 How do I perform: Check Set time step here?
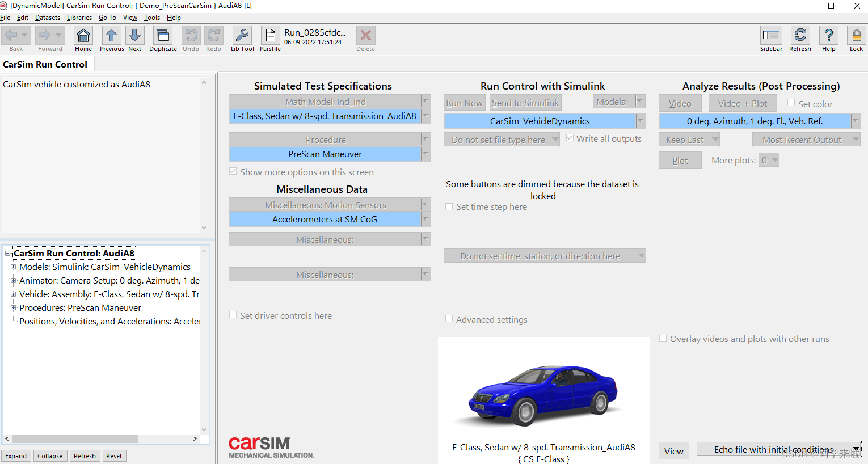(449, 207)
